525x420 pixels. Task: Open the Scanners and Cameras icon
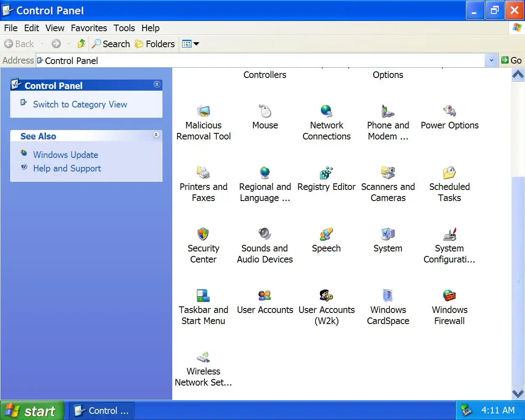pos(388,173)
